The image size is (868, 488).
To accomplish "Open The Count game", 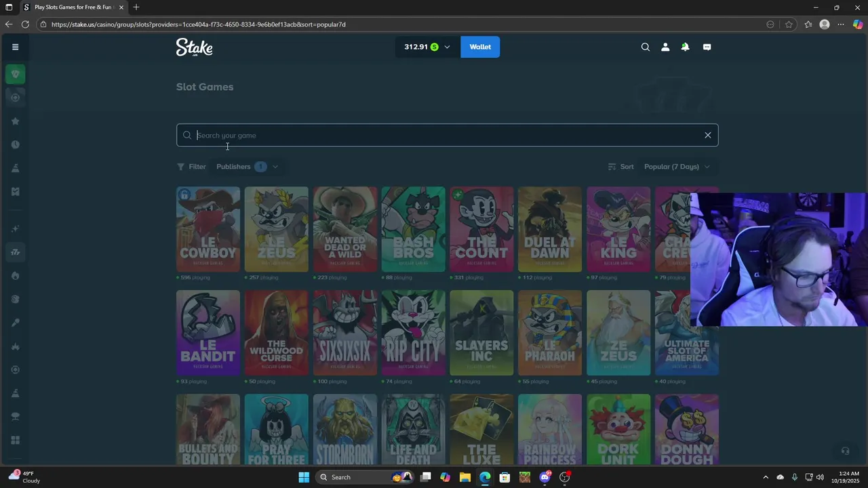I will pos(481,229).
